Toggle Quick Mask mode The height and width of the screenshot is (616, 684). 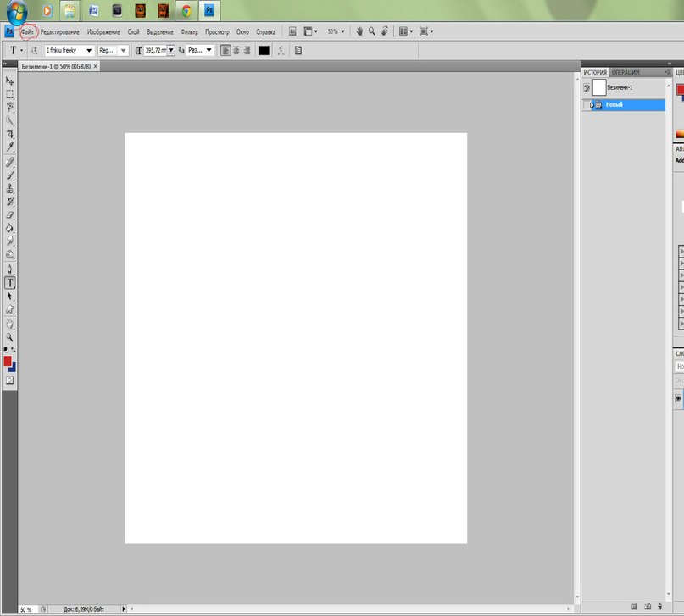[9, 380]
